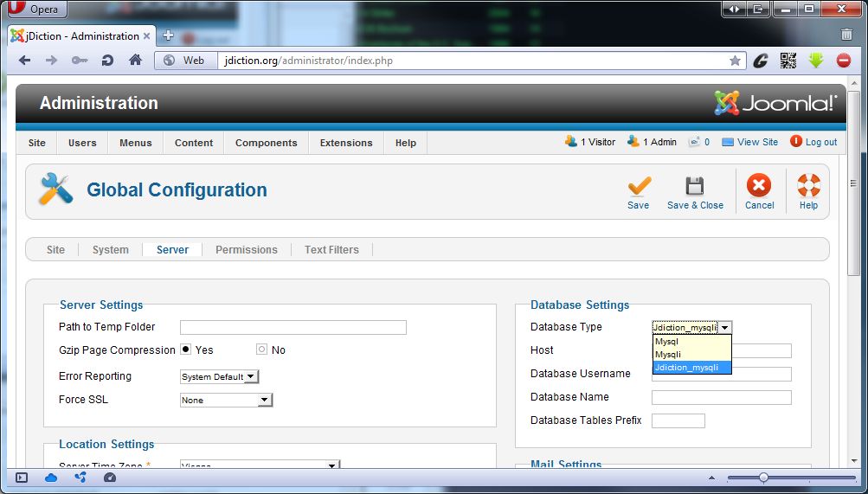Screen dimensions: 868x494
Task: Open the Extensions menu
Action: coord(346,143)
